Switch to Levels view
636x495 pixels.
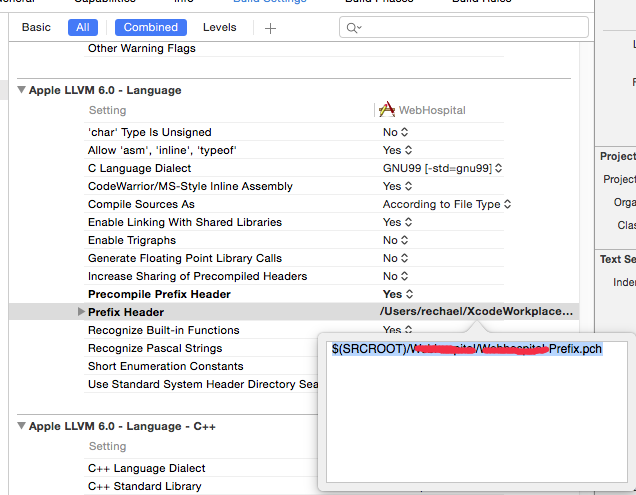pos(219,27)
